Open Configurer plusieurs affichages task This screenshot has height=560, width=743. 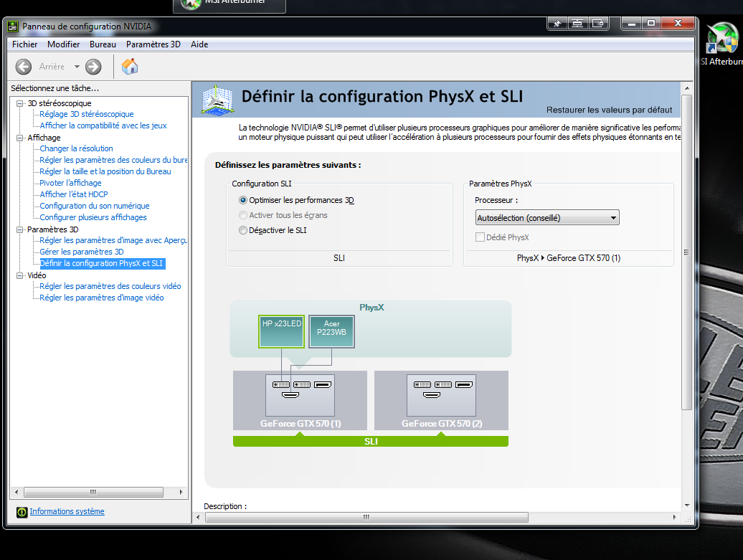93,217
